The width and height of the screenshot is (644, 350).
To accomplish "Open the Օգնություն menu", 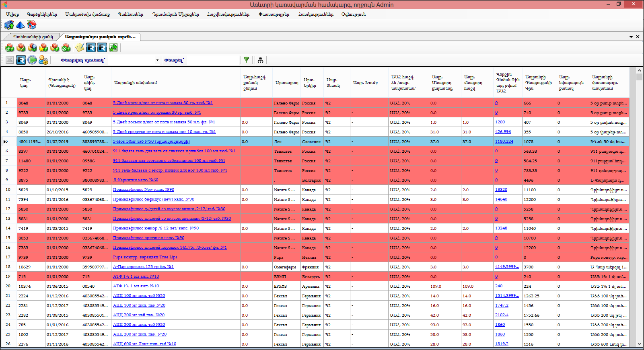I will [x=353, y=14].
